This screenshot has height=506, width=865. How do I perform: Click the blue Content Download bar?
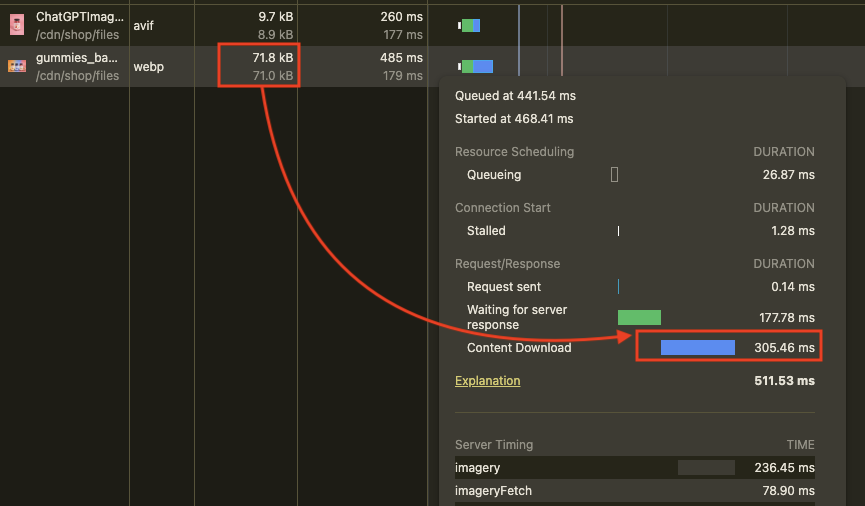tap(697, 348)
